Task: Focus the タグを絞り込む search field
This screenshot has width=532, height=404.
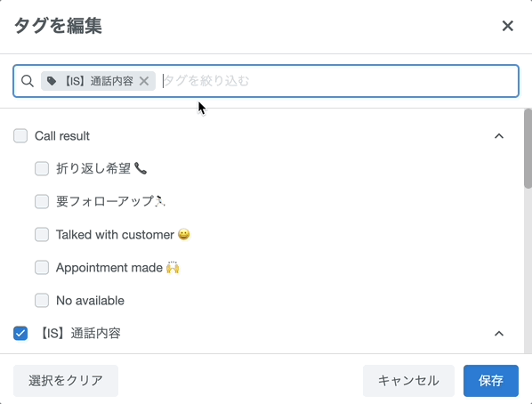Action: point(339,81)
